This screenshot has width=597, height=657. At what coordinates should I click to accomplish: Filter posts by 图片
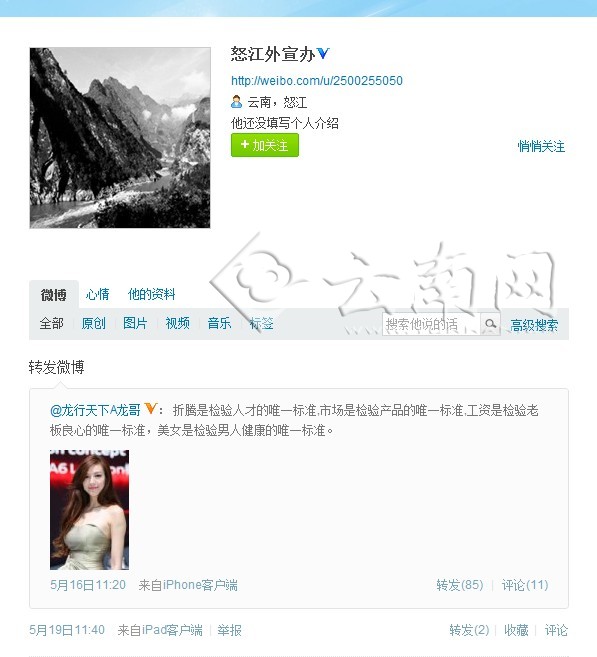[135, 323]
